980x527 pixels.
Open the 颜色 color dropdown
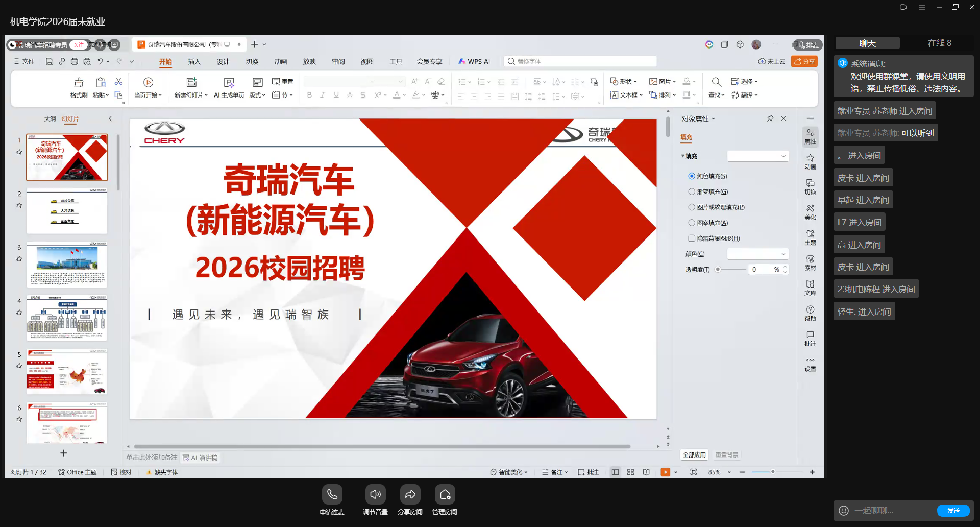tap(757, 254)
